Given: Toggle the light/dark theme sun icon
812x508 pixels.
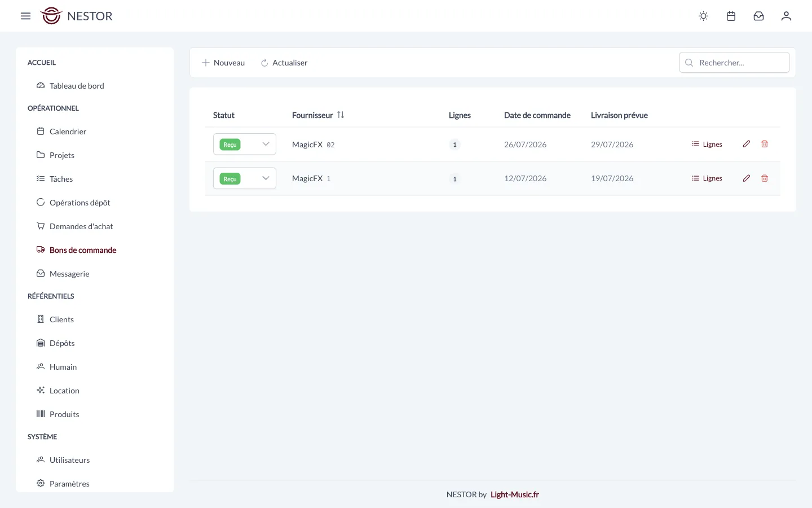Looking at the screenshot, I should pyautogui.click(x=703, y=16).
